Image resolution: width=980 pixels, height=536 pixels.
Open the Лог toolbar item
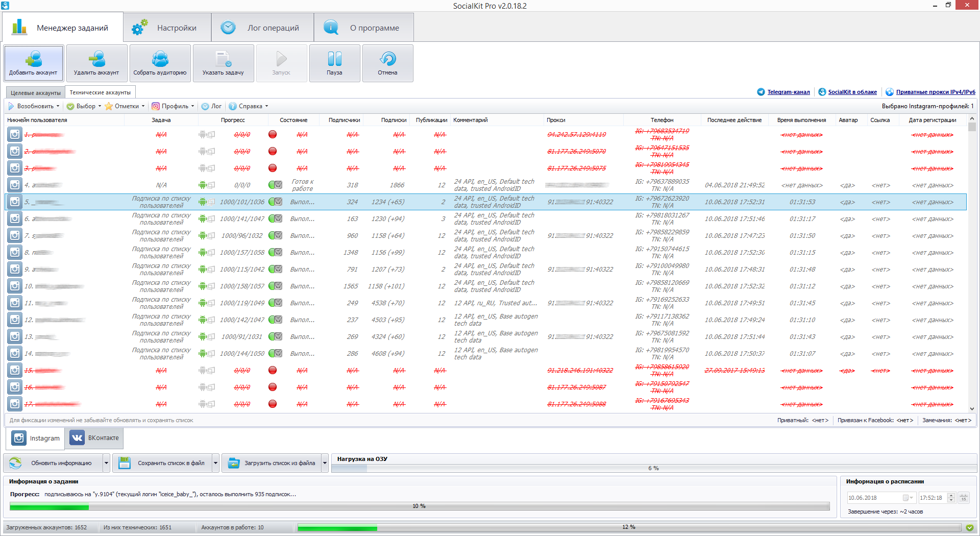211,106
